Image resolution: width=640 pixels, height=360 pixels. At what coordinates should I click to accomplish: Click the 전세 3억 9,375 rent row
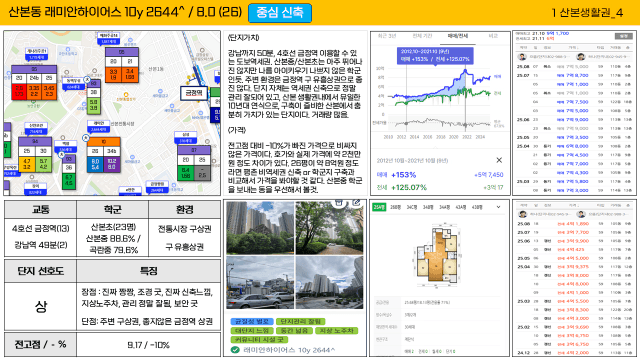pos(574,267)
